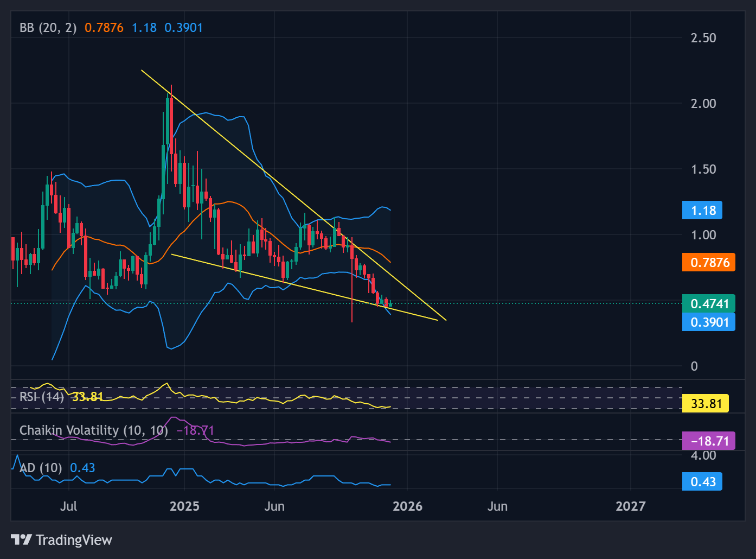Click the orange 0.7876 value in BB legend

pos(104,28)
